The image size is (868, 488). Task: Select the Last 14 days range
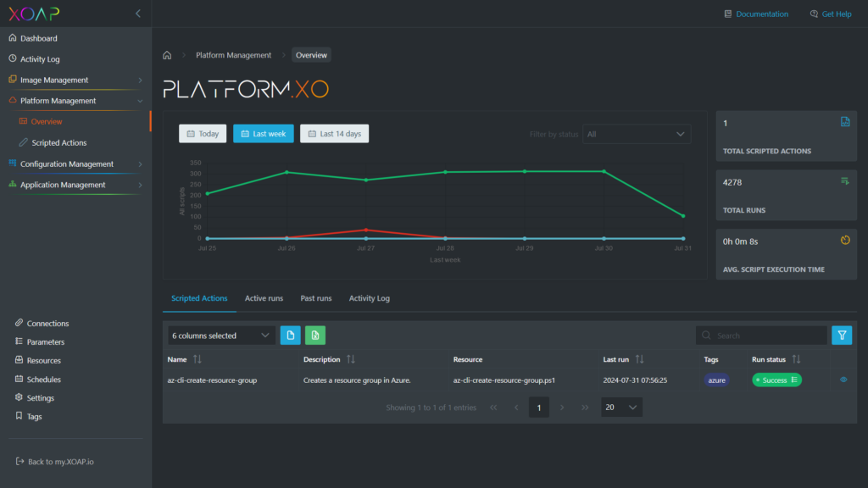coord(334,134)
